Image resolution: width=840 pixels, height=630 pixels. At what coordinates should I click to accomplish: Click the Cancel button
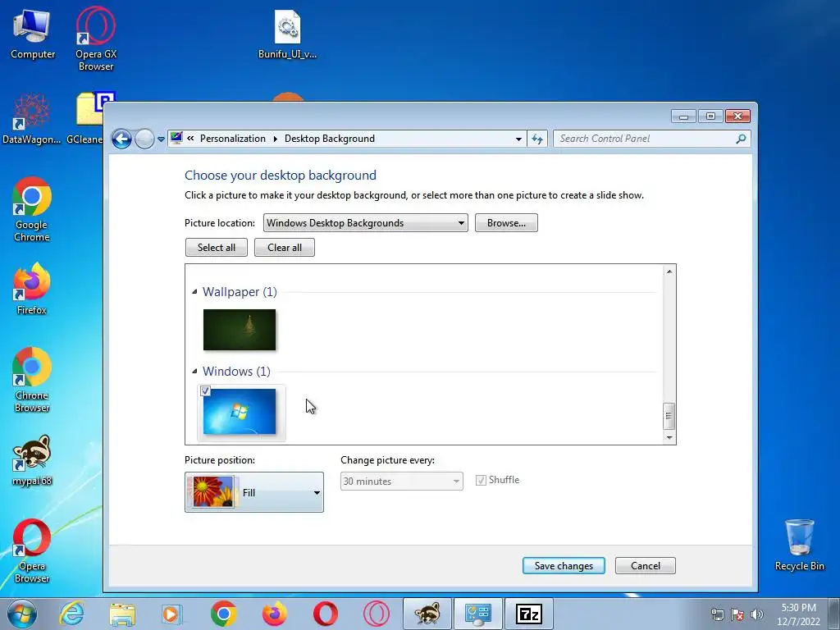646,566
